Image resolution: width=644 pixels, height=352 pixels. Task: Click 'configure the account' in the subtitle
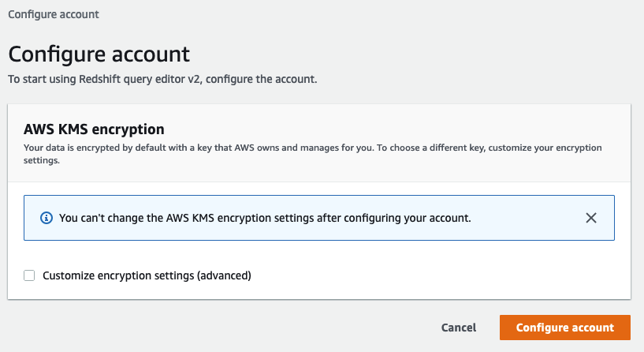[261, 79]
